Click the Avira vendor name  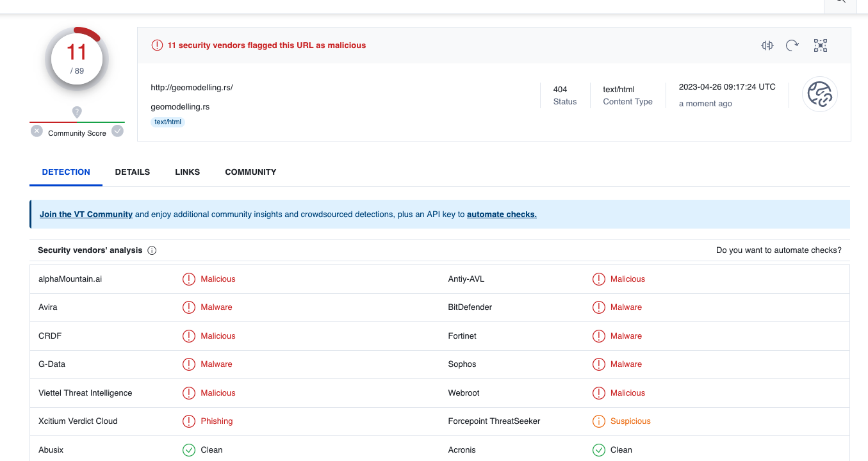pyautogui.click(x=48, y=307)
